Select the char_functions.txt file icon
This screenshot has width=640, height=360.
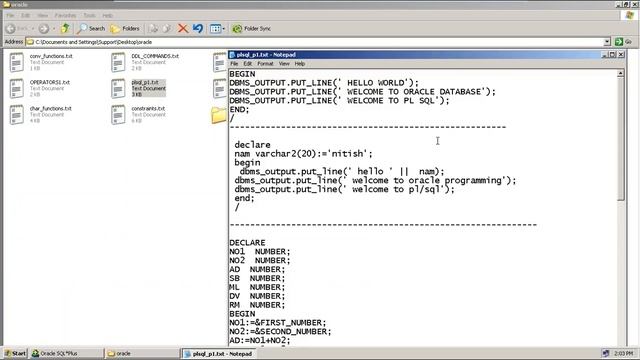(16, 115)
